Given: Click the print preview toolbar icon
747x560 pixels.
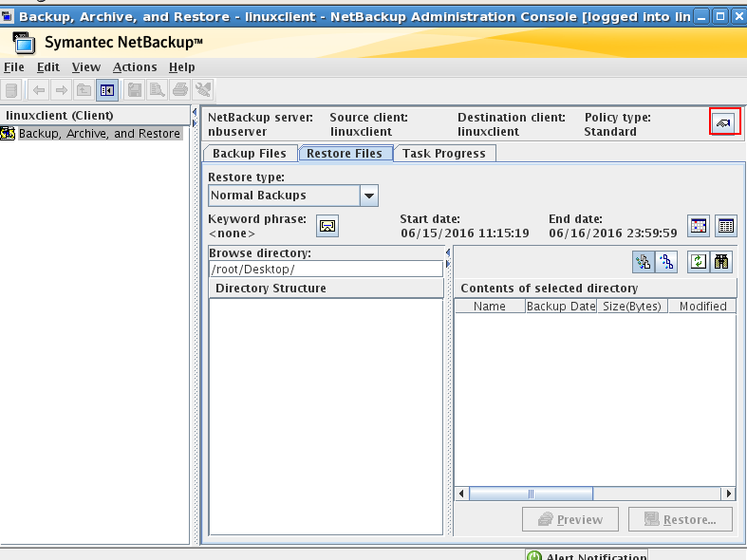Looking at the screenshot, I should pos(158,90).
